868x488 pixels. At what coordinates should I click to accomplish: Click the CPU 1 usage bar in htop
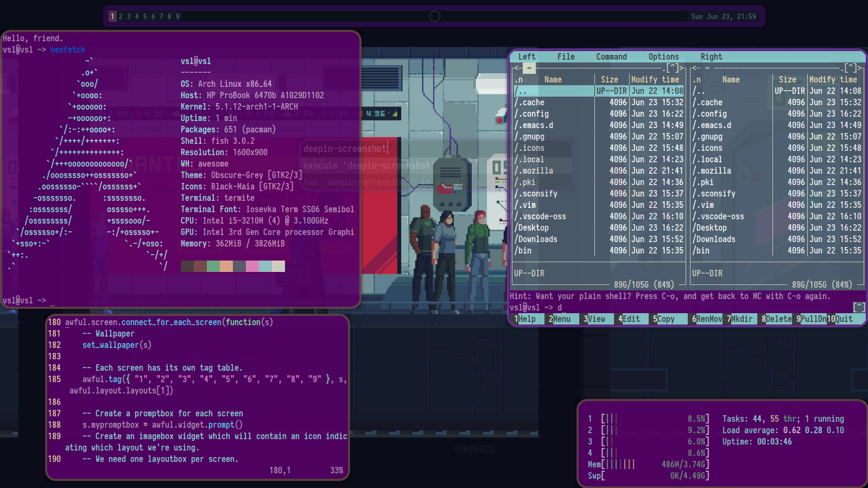(655, 419)
